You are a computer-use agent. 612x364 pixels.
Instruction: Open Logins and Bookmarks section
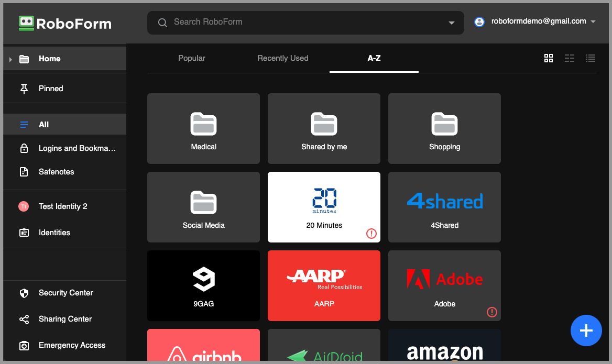pos(65,148)
